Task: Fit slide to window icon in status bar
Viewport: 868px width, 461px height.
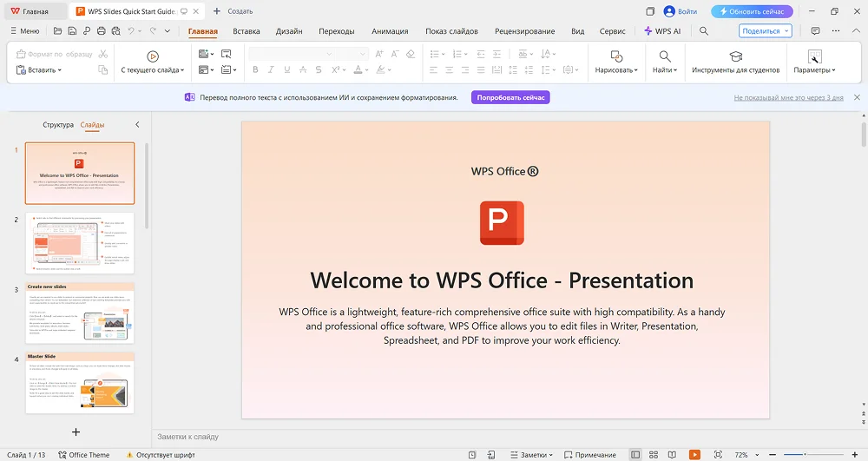Action: [x=718, y=454]
